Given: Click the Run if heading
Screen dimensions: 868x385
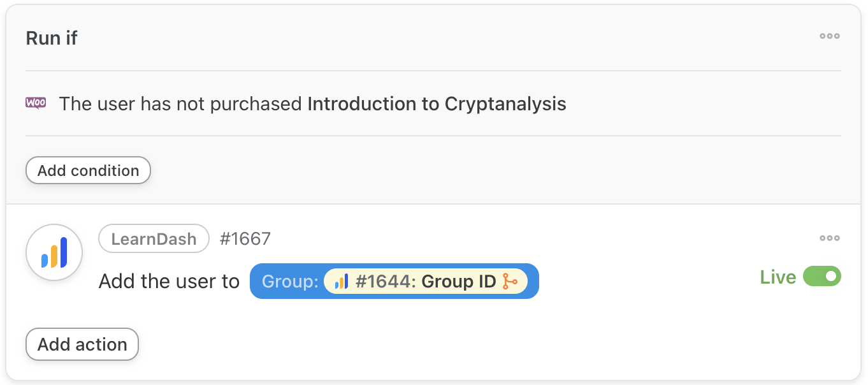Looking at the screenshot, I should tap(52, 38).
